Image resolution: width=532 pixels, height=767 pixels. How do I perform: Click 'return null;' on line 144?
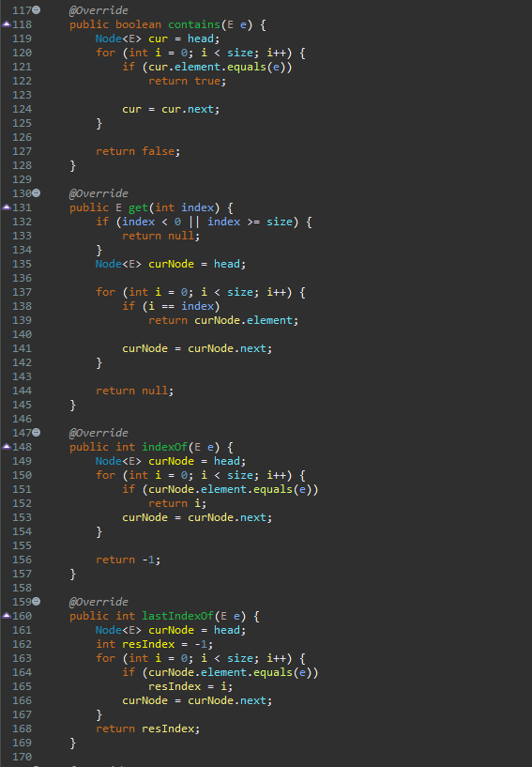(134, 391)
